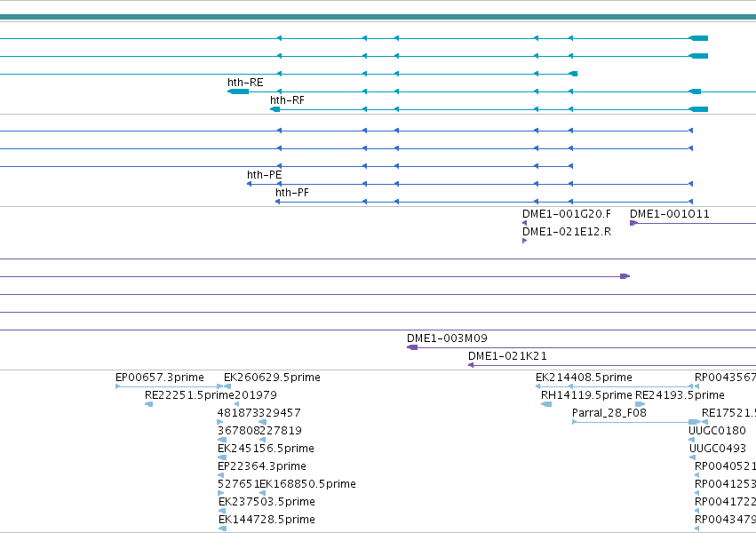The image size is (756, 533).
Task: Open the DME1-021K21 clone label
Action: (507, 356)
